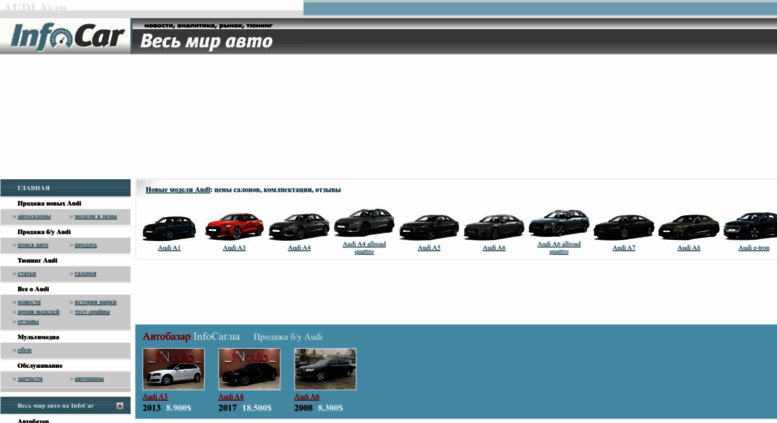Select the Audi A4 car image
Screen dimensions: 777x423
pyautogui.click(x=299, y=226)
